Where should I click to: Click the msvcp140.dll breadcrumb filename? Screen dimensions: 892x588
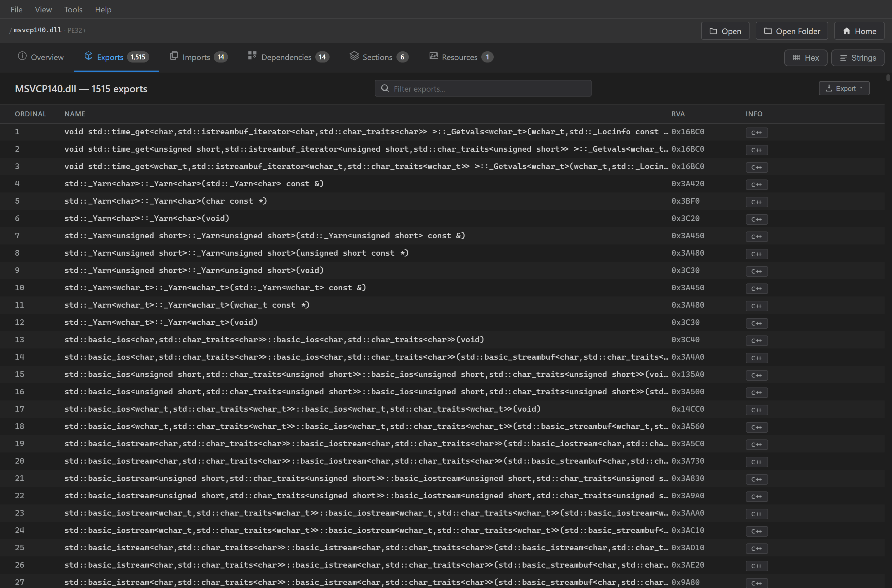tap(37, 30)
